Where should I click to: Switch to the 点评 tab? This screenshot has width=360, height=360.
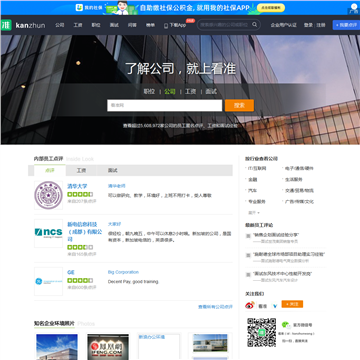point(50,170)
